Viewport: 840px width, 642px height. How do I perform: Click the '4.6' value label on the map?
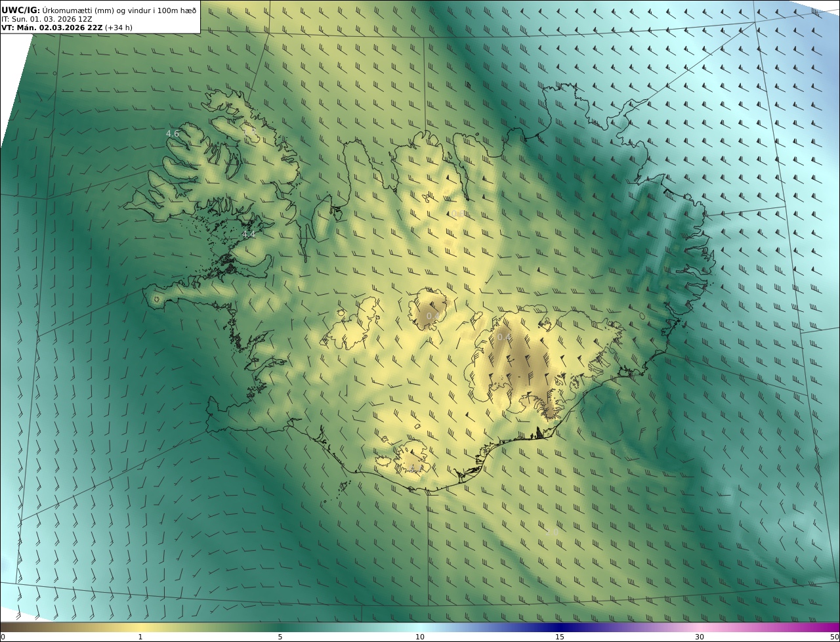tap(172, 133)
